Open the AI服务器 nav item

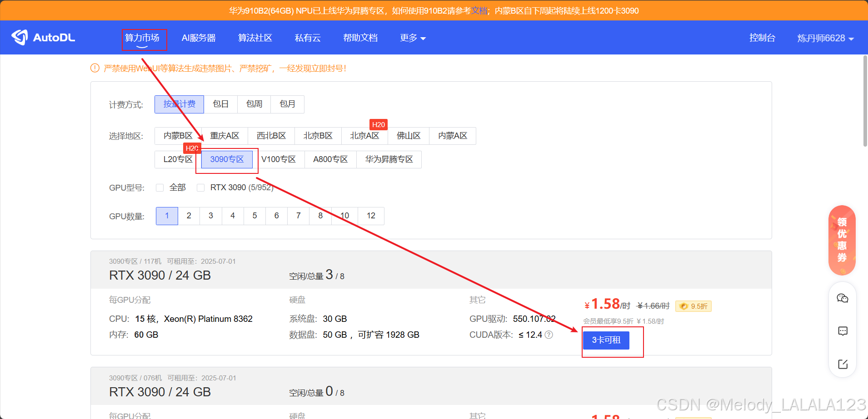[x=199, y=38]
